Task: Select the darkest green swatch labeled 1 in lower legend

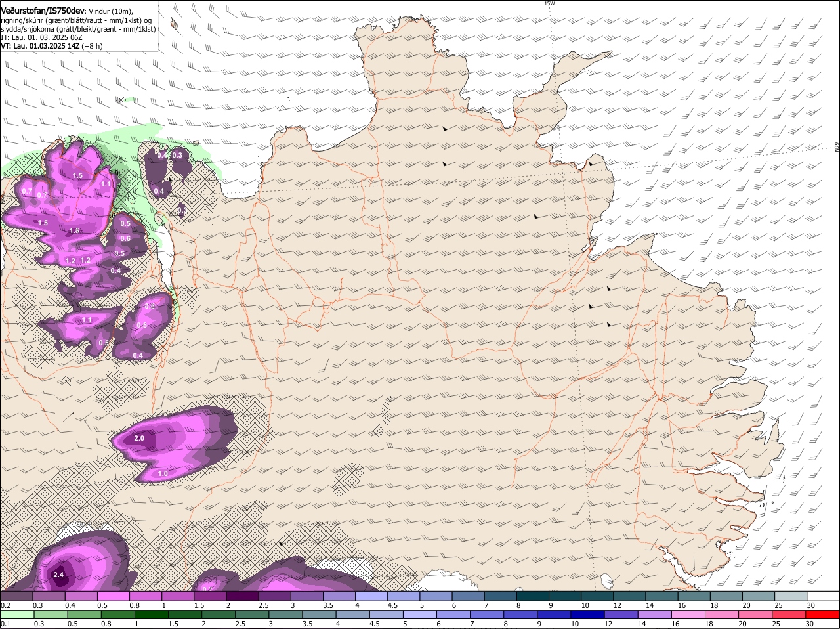Action: 151,615
